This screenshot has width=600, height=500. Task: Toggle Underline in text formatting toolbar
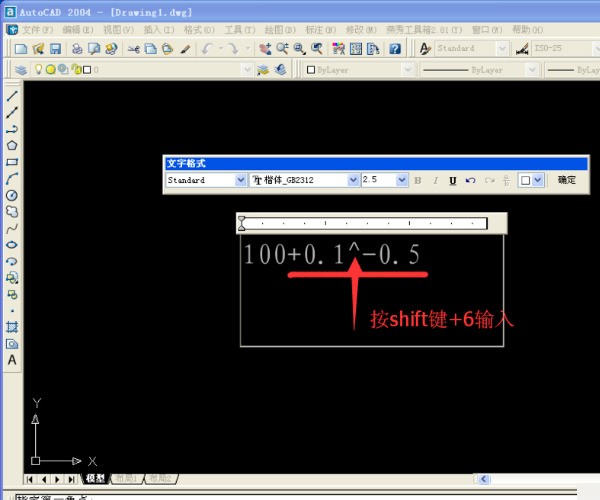point(453,180)
